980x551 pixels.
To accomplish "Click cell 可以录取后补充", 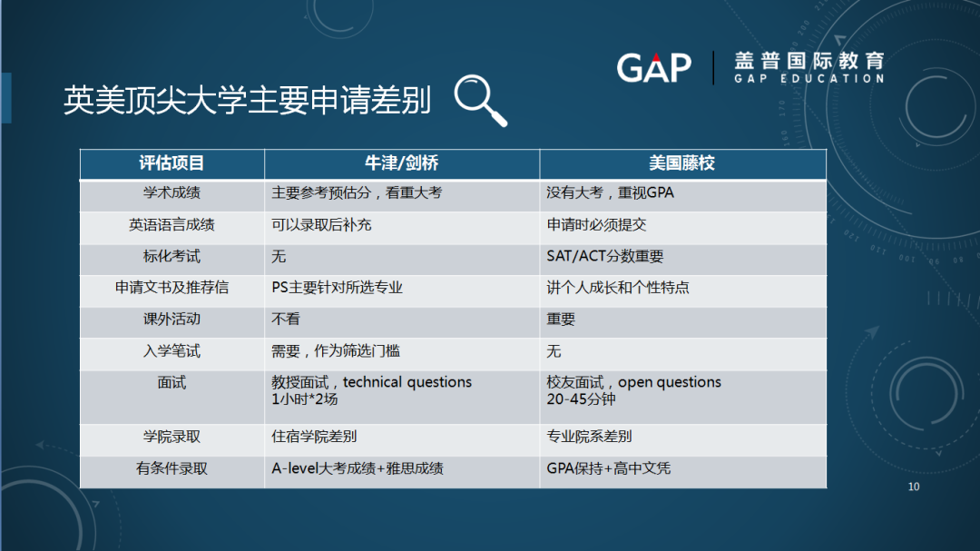I will [x=402, y=228].
